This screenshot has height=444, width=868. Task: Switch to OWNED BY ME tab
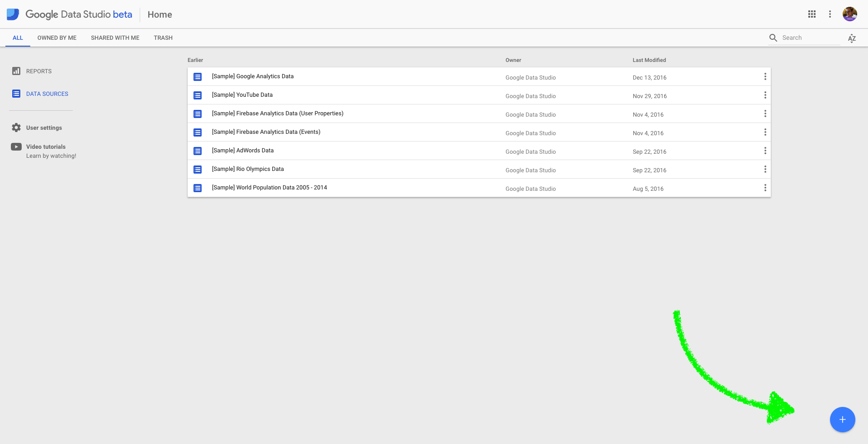pyautogui.click(x=57, y=38)
